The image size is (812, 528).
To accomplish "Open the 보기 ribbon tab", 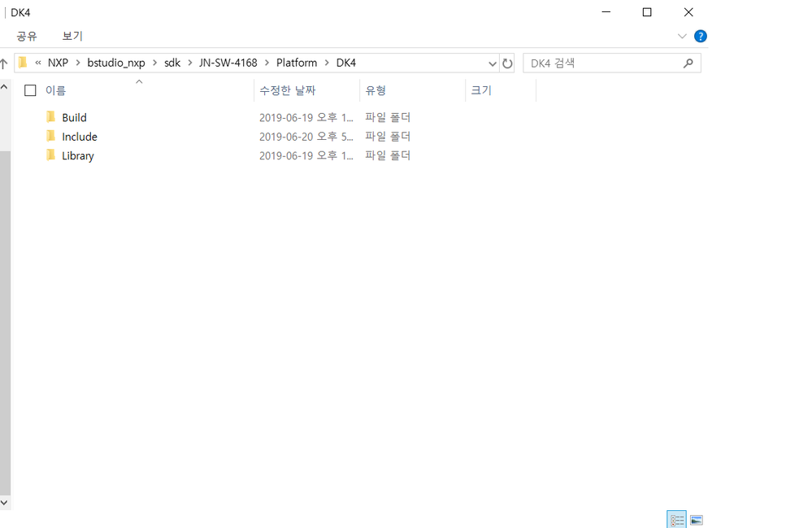I will click(72, 36).
